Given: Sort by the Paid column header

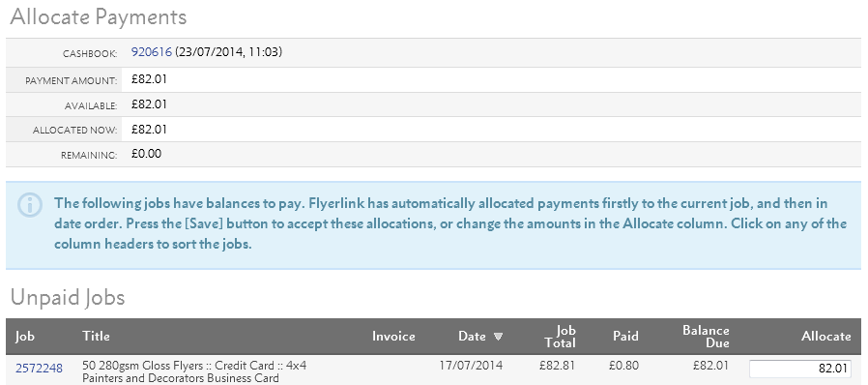Looking at the screenshot, I should click(625, 337).
